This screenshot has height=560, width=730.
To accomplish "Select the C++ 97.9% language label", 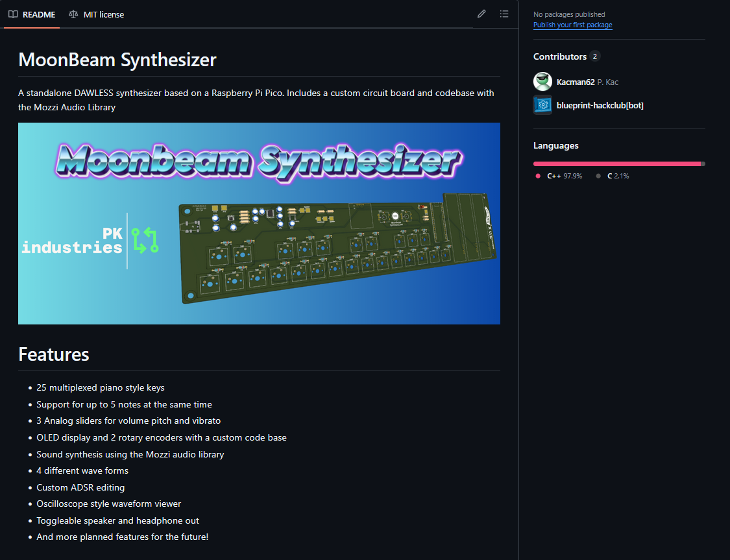I will click(564, 176).
